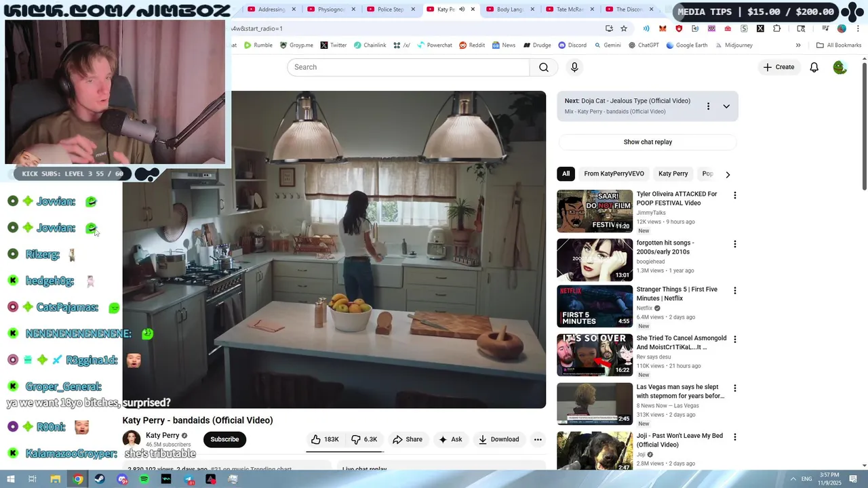This screenshot has width=868, height=488.
Task: Mute the Katy Perry tab audio
Action: (x=462, y=9)
